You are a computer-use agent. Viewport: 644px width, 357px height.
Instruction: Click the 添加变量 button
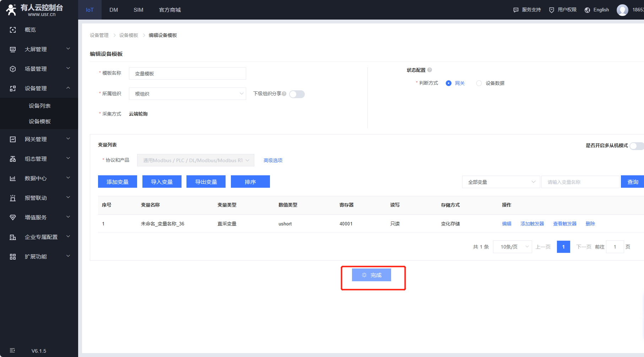(117, 182)
